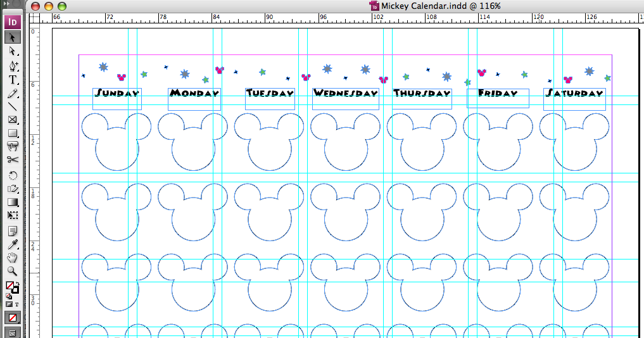Select second-row Mickey outline under Saturday
Viewport: 644px width, 338px height.
click(574, 212)
